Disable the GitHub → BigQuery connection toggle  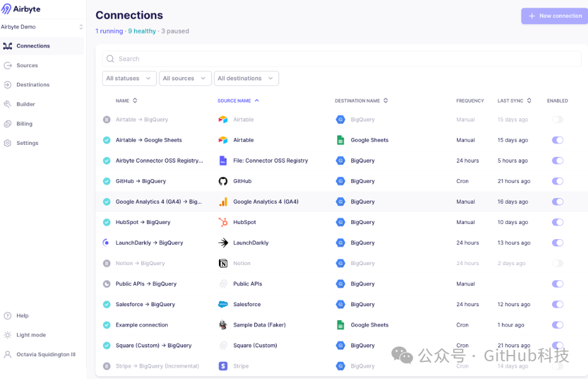558,181
